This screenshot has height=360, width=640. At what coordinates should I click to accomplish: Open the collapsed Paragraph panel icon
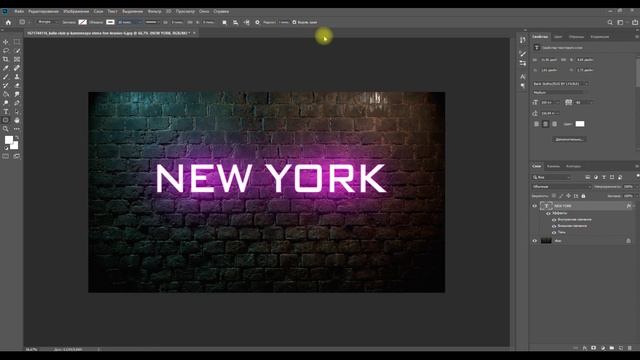523,86
